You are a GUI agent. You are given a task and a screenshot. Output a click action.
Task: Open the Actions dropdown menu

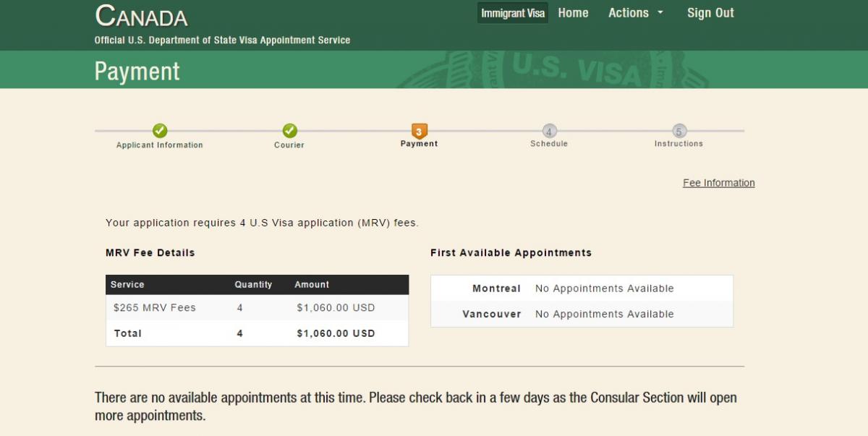[628, 13]
